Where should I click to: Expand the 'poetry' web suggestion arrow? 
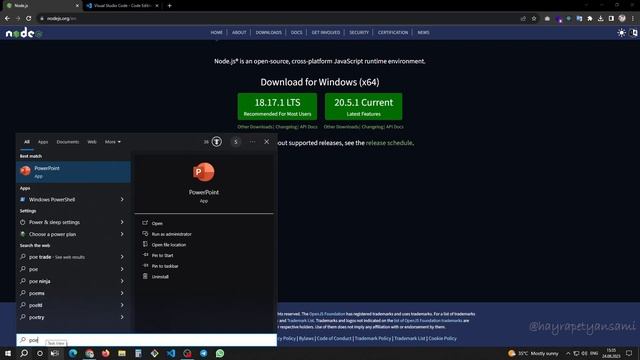click(122, 317)
